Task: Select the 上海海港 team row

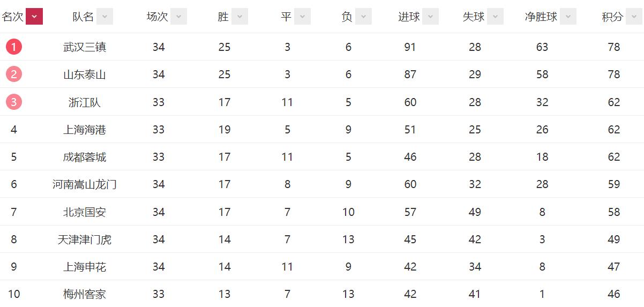Action: pyautogui.click(x=85, y=130)
